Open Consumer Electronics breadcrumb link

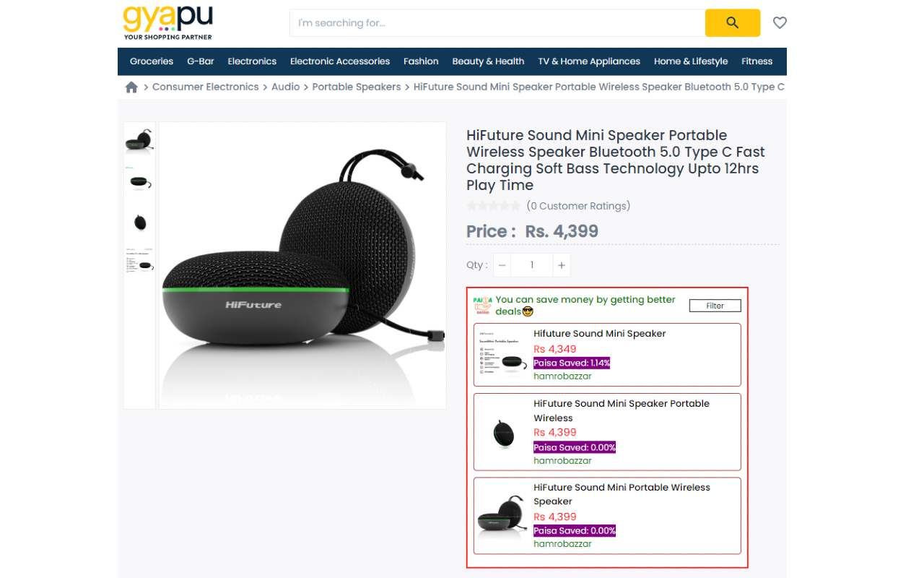tap(206, 87)
